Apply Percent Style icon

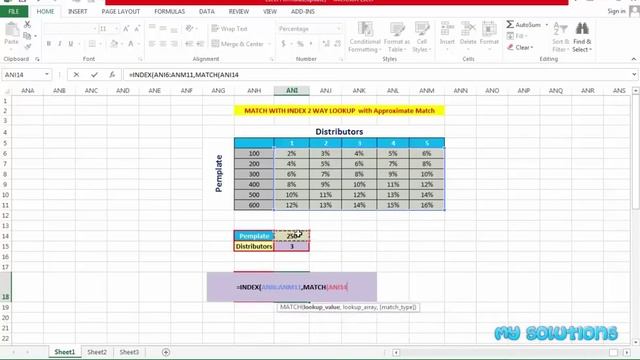300,44
